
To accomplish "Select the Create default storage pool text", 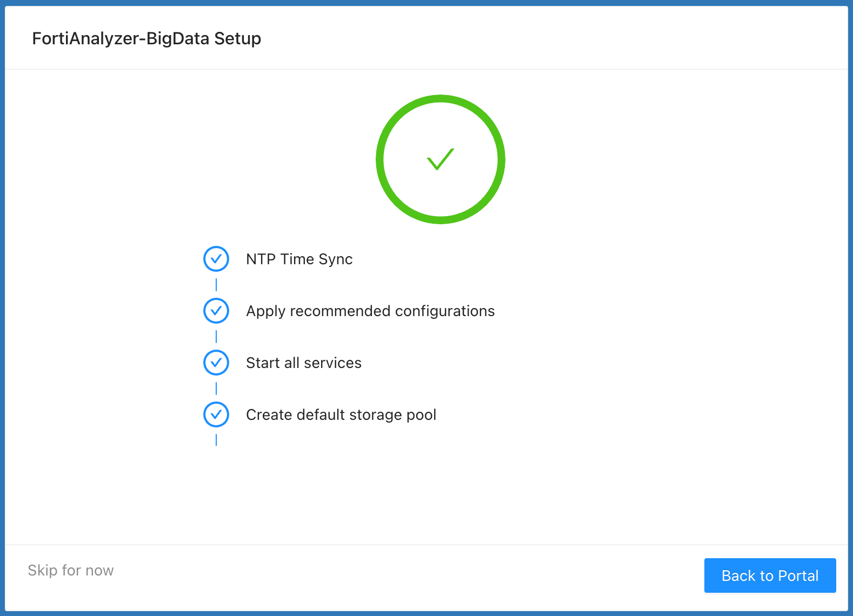I will pos(341,415).
